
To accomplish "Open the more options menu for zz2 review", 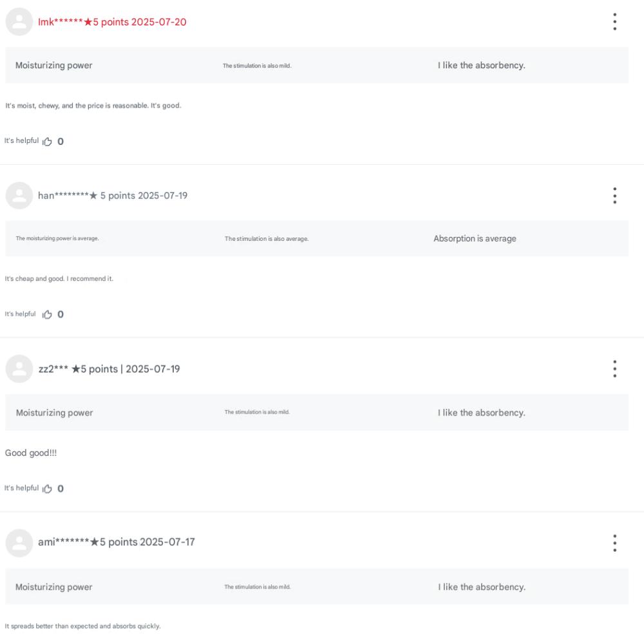I will [615, 368].
